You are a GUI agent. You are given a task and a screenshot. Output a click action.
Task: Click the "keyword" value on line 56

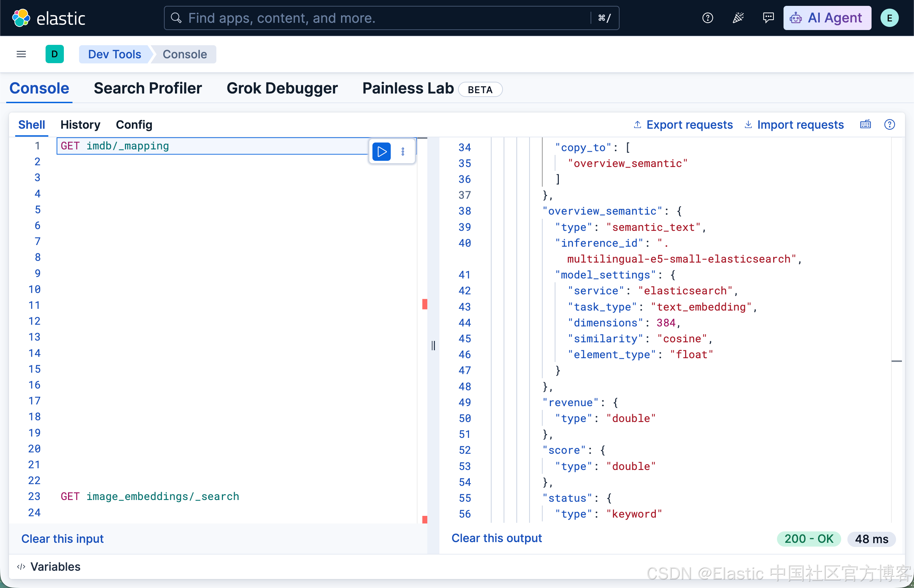coord(634,514)
